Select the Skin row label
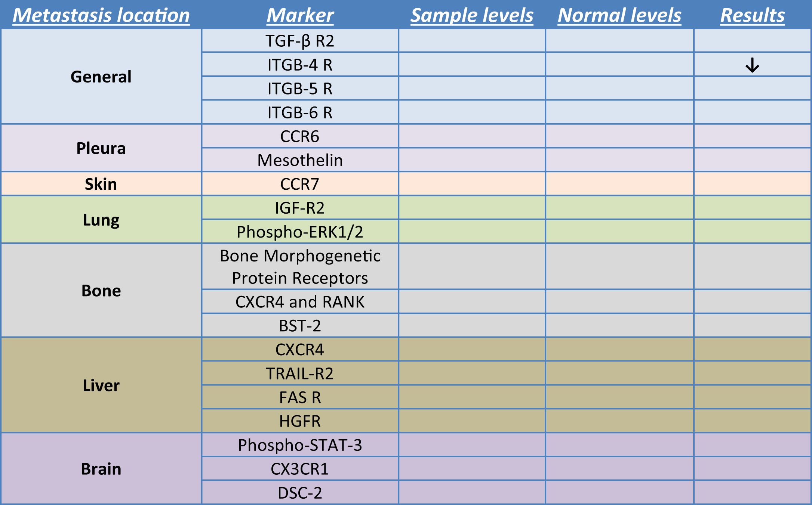 click(101, 184)
